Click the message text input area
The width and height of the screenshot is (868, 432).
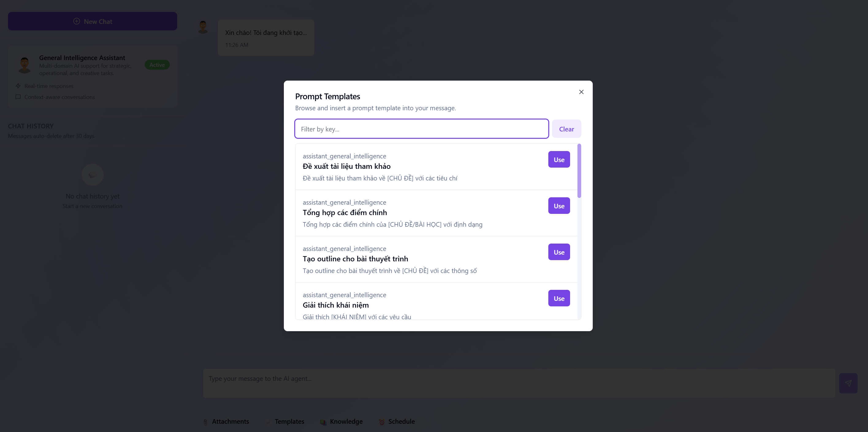pos(519,383)
